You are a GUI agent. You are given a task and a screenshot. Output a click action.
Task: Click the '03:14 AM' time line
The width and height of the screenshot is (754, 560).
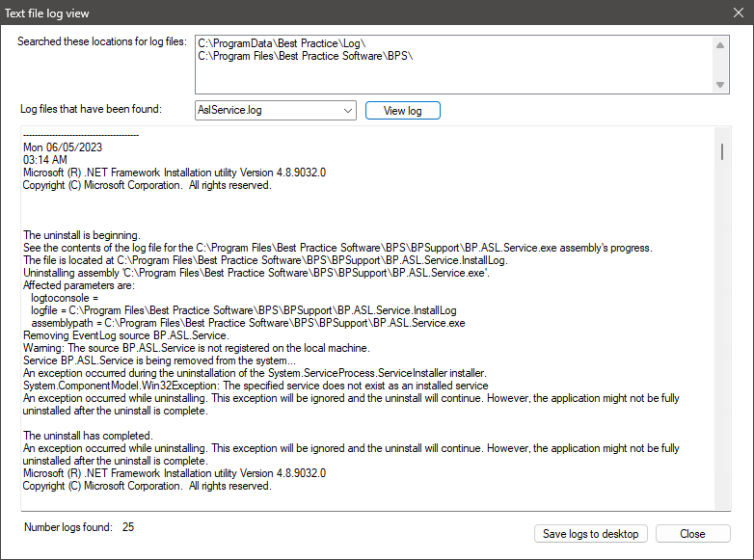[x=45, y=160]
